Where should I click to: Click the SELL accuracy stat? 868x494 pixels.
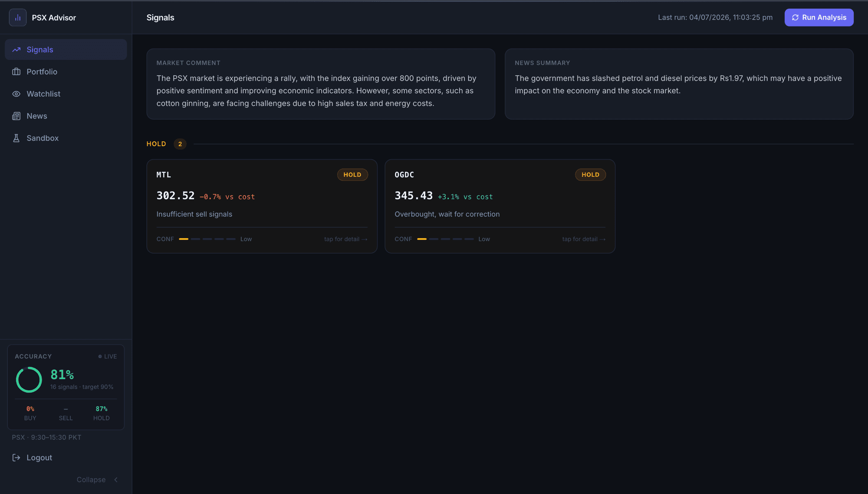66,413
